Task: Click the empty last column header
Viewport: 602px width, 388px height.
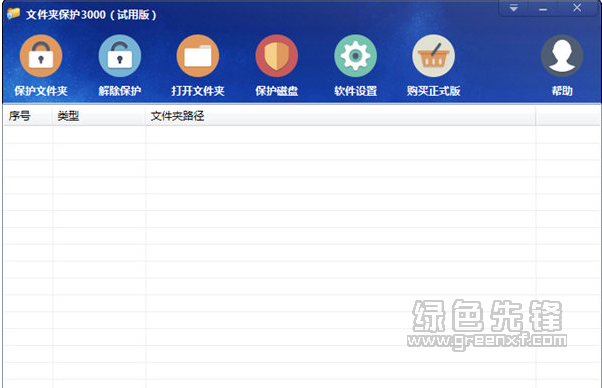Action: (x=568, y=116)
